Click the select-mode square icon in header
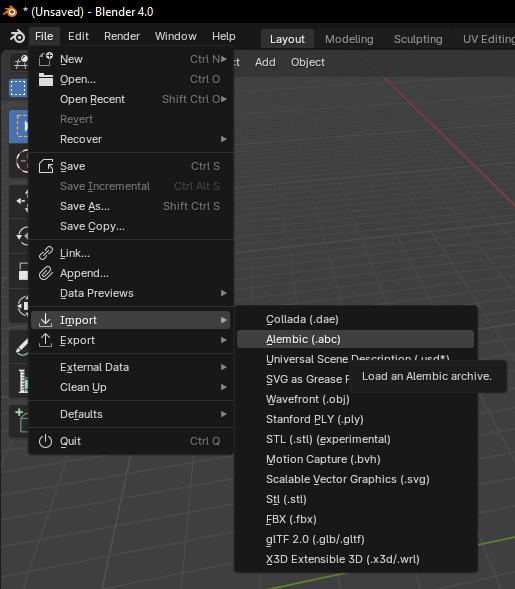515x589 pixels. click(x=18, y=89)
